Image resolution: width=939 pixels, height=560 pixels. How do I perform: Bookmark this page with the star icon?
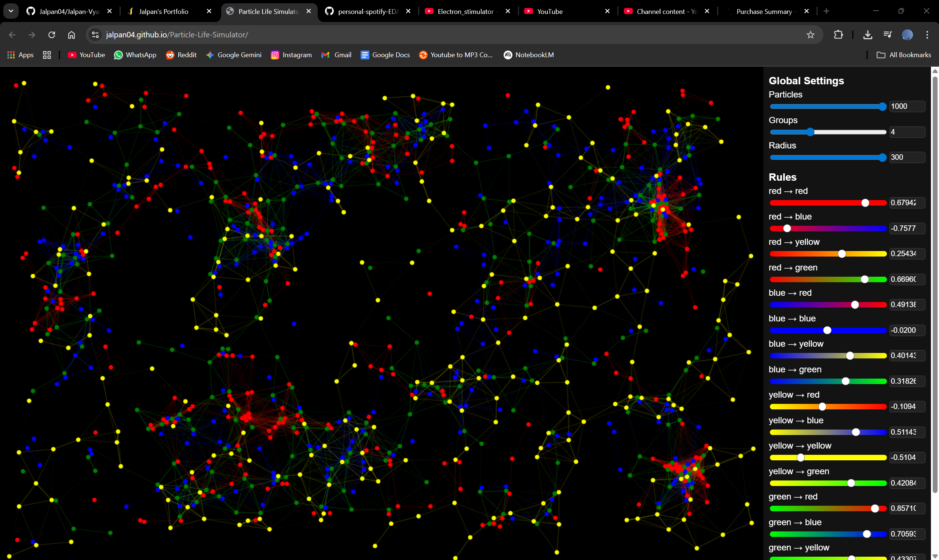click(810, 35)
